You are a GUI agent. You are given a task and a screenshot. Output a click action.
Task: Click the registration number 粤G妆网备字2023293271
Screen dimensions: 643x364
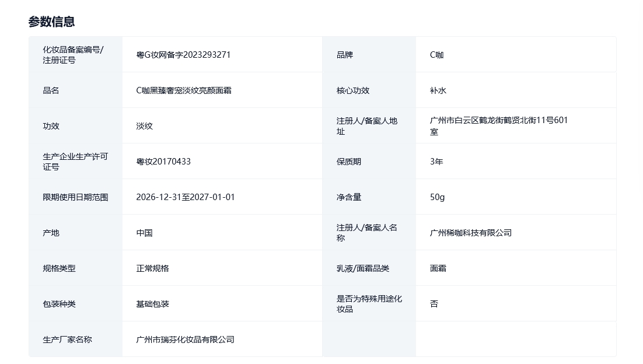pyautogui.click(x=183, y=55)
